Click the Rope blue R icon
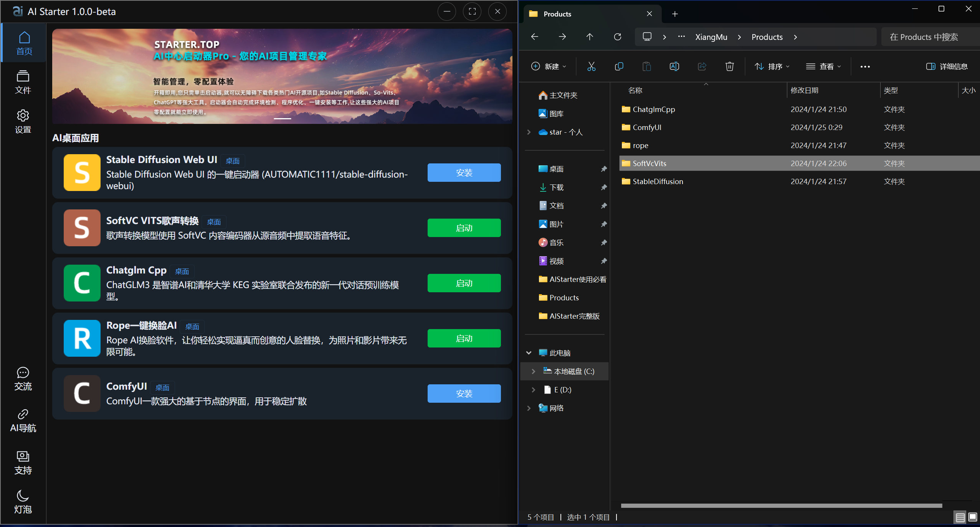980x527 pixels. pos(82,338)
